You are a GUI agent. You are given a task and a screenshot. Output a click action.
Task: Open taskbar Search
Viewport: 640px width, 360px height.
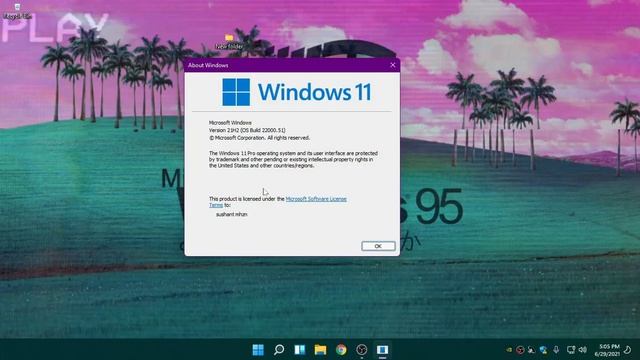tap(279, 350)
